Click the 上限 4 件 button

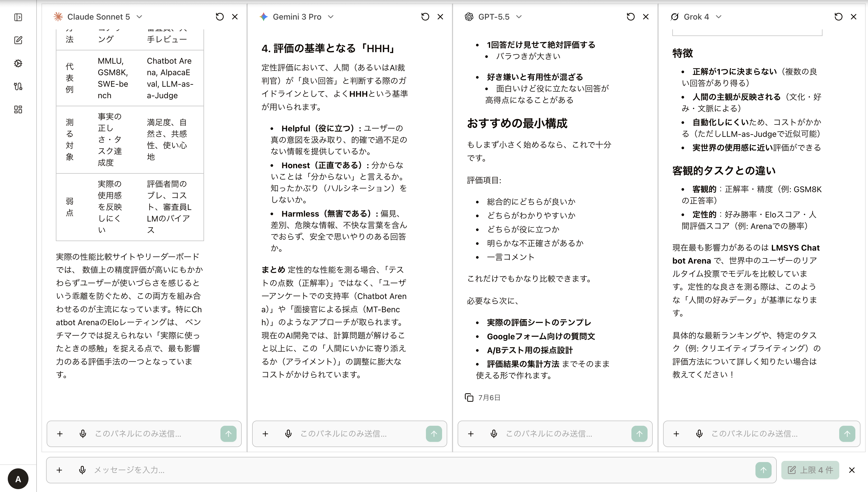(810, 470)
